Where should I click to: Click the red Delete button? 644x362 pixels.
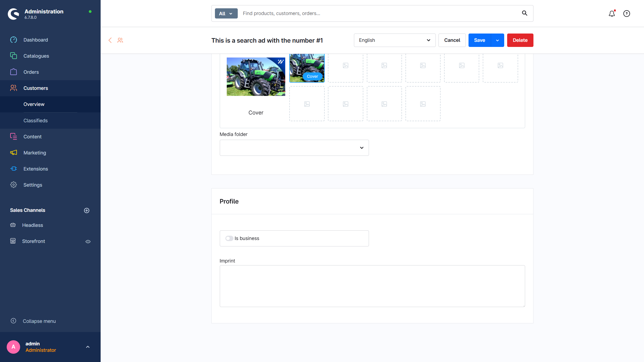(x=520, y=40)
